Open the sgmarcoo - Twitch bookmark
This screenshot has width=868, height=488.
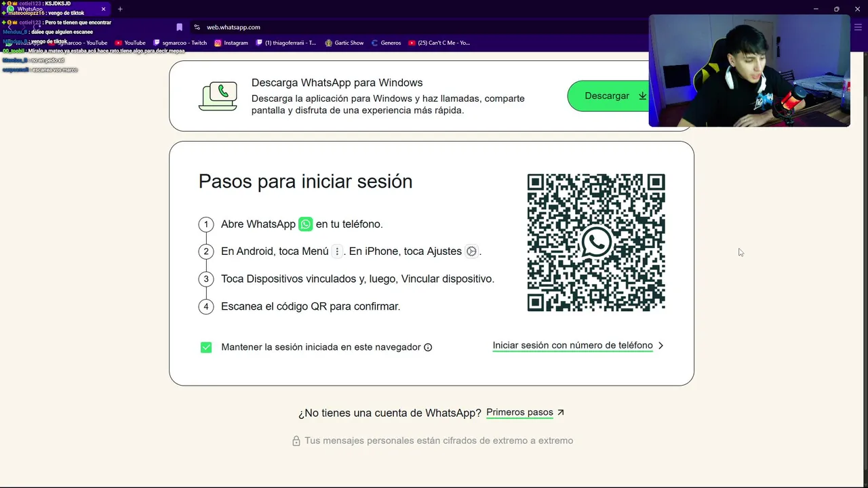[180, 43]
